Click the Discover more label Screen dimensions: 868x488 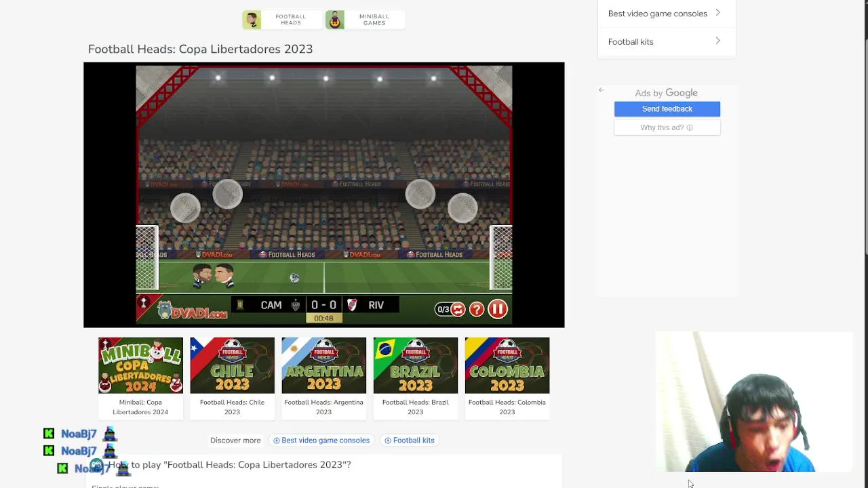235,441
